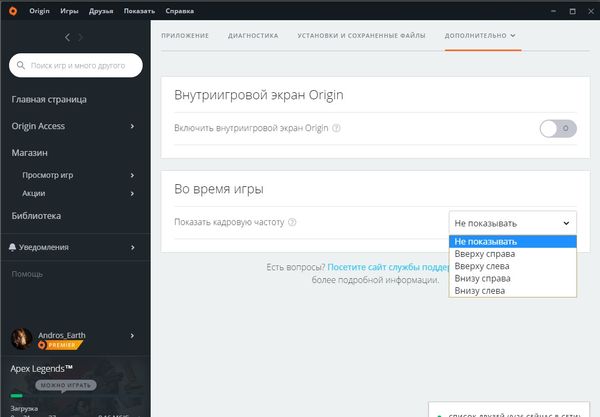Open the Справка menu
Image resolution: width=600 pixels, height=417 pixels.
point(179,11)
